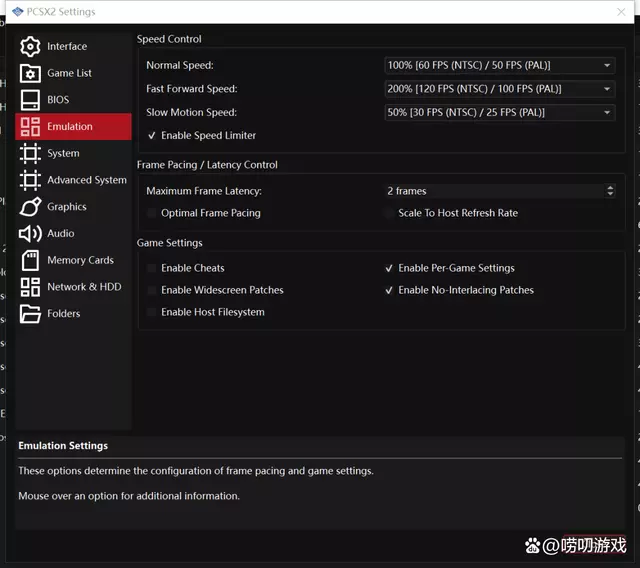
Task: Click the 'Mouse over an option' help text
Action: (129, 496)
